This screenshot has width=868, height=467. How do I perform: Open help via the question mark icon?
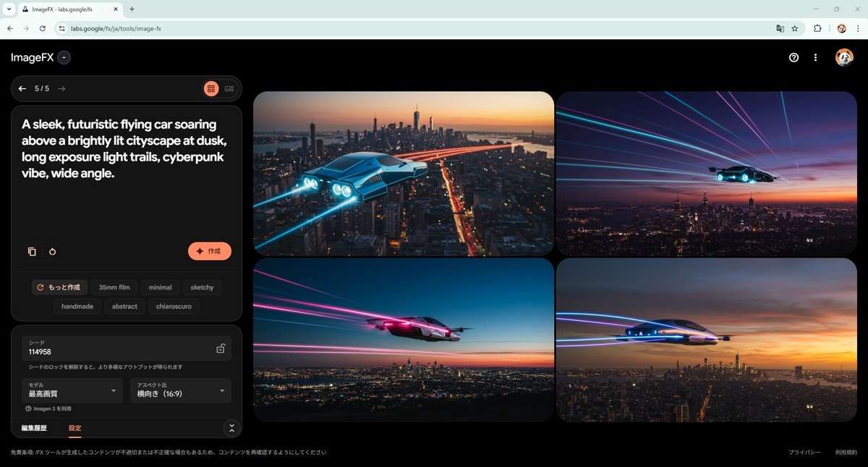pyautogui.click(x=793, y=57)
